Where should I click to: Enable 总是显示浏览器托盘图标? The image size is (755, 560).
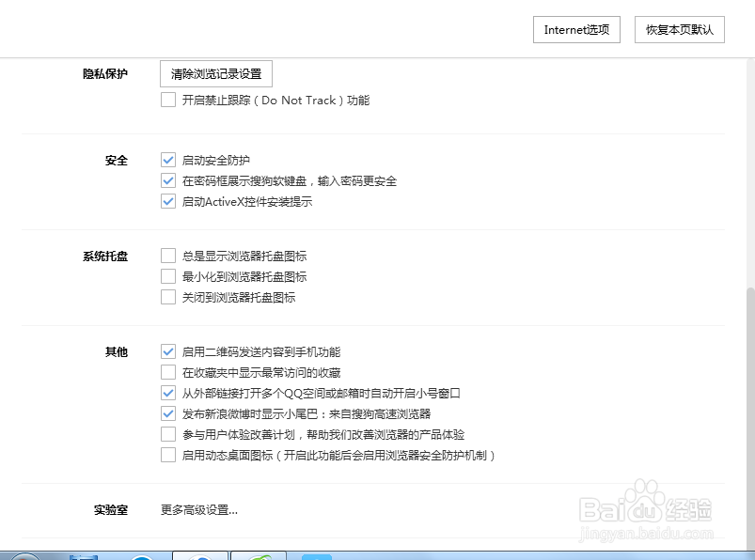tap(168, 255)
